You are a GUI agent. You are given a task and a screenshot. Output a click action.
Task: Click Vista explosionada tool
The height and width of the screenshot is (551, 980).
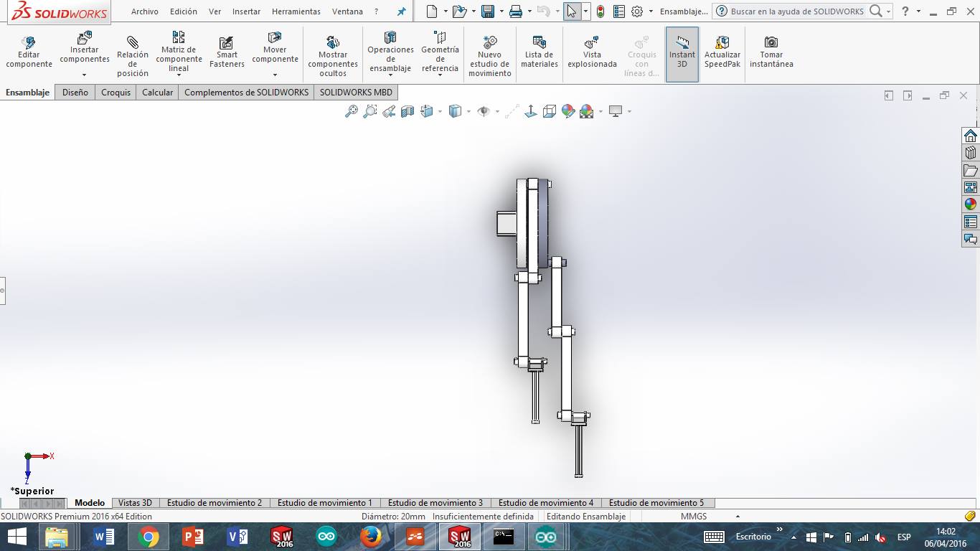[x=592, y=53]
